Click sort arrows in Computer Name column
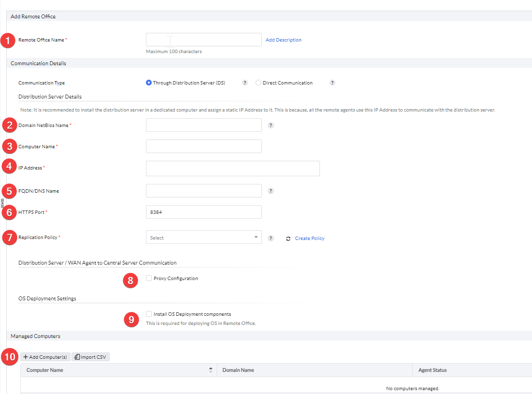This screenshot has width=532, height=394. [x=211, y=370]
